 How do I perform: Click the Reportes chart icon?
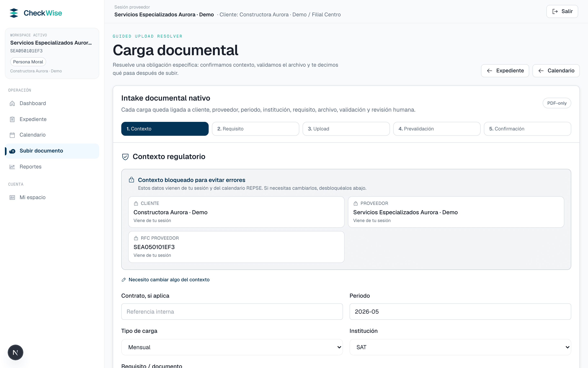pyautogui.click(x=12, y=167)
